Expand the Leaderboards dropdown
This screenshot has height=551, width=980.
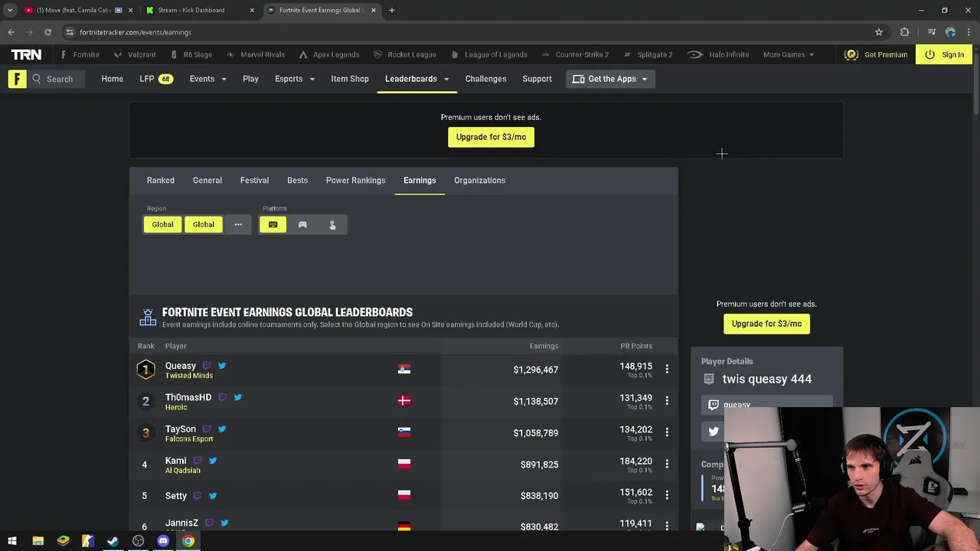[x=417, y=79]
